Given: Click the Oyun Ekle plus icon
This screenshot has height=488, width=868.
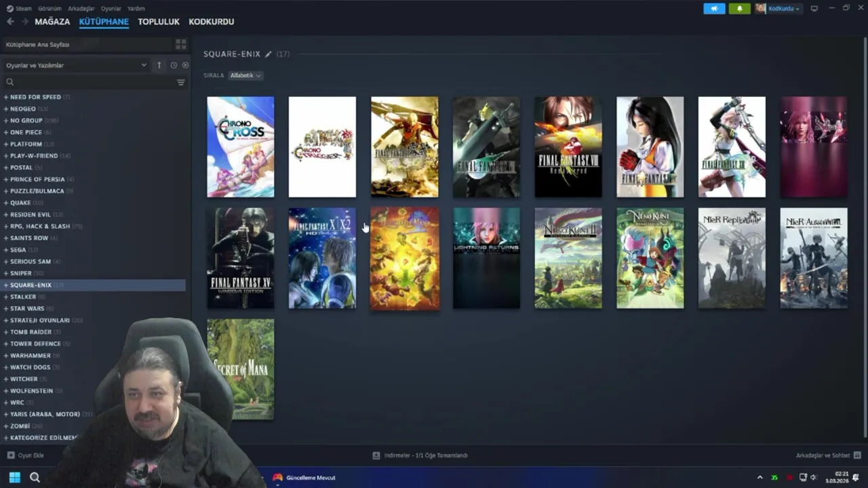Looking at the screenshot, I should [10, 455].
